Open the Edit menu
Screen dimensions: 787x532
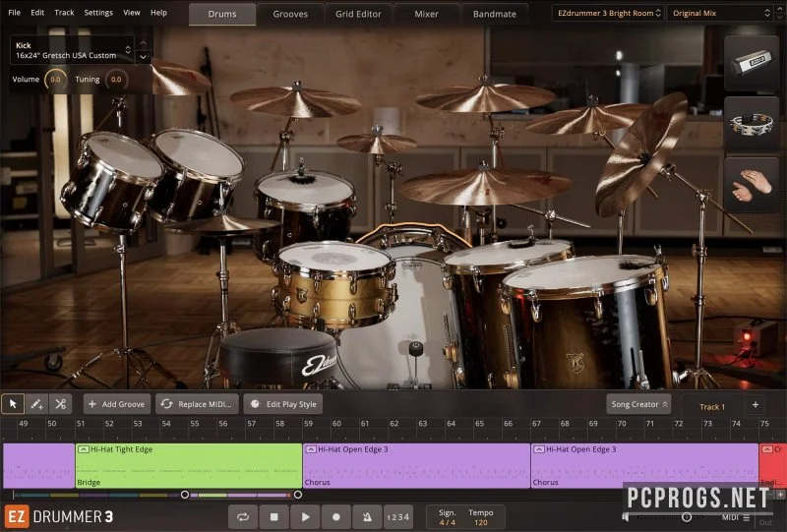pyautogui.click(x=37, y=13)
